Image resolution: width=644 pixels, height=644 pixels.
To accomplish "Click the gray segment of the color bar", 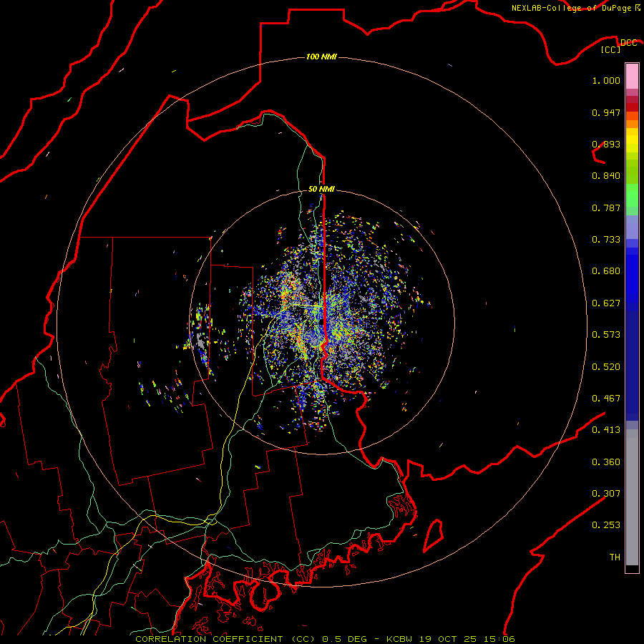I will point(632,497).
